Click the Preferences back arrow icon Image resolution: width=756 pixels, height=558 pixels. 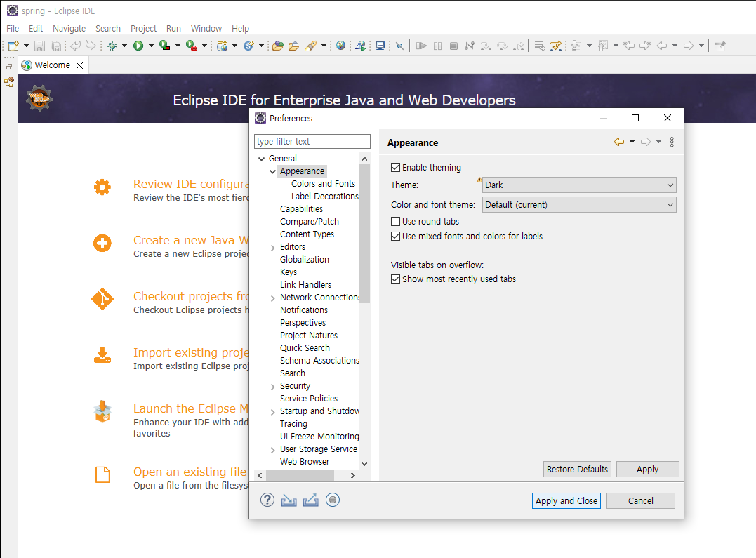[619, 142]
